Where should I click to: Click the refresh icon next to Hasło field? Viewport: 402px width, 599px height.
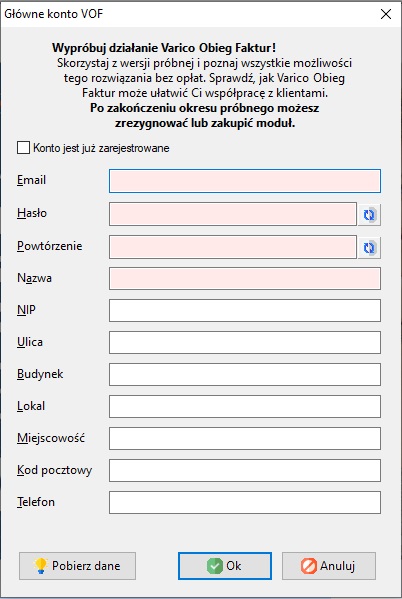pyautogui.click(x=369, y=214)
